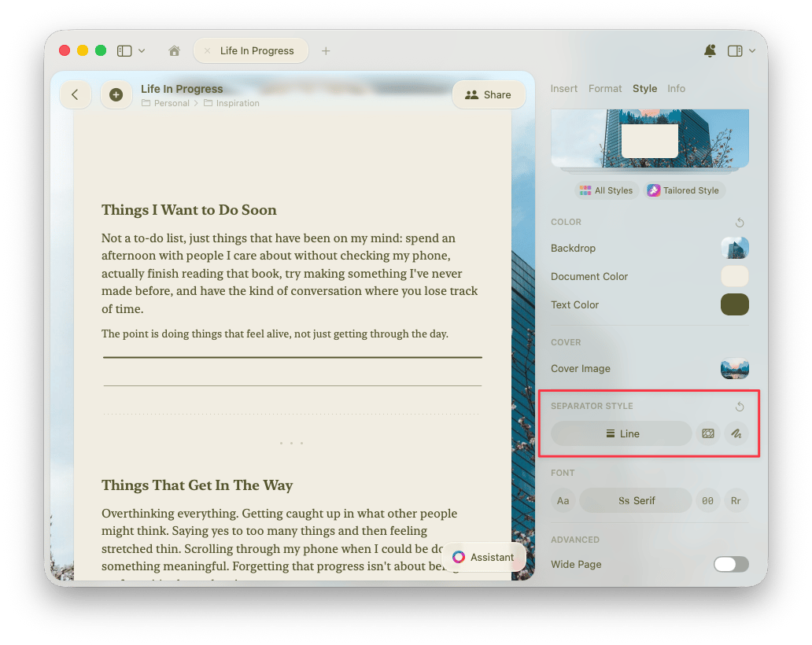Select the Serif font style
This screenshot has width=812, height=645.
click(x=636, y=500)
